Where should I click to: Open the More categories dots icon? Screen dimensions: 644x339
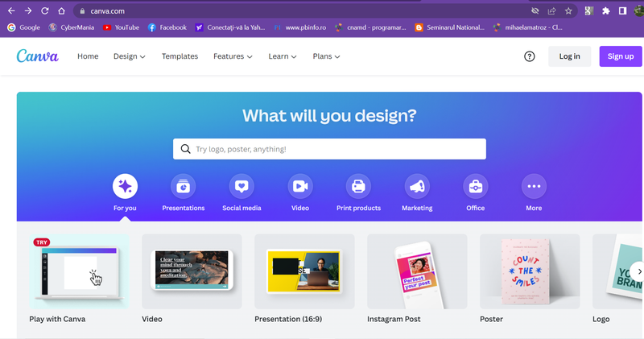(x=534, y=186)
